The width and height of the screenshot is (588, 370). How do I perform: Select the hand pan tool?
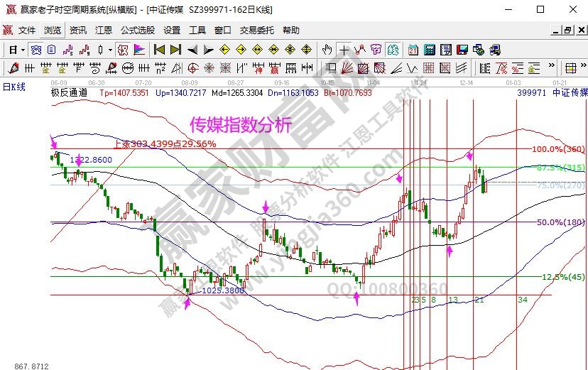pyautogui.click(x=327, y=50)
